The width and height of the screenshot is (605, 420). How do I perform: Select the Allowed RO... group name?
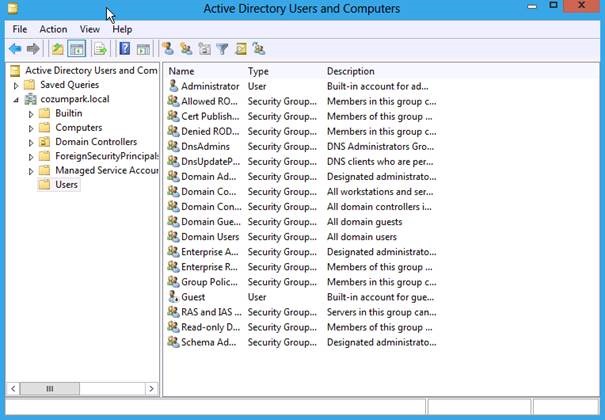click(209, 101)
